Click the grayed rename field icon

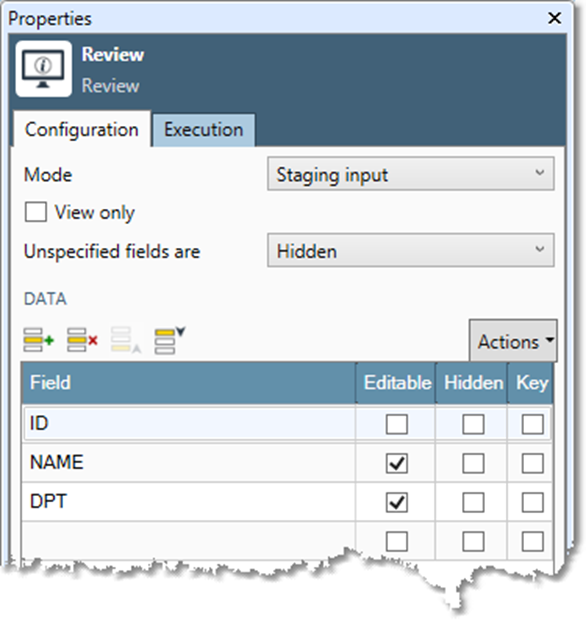126,340
